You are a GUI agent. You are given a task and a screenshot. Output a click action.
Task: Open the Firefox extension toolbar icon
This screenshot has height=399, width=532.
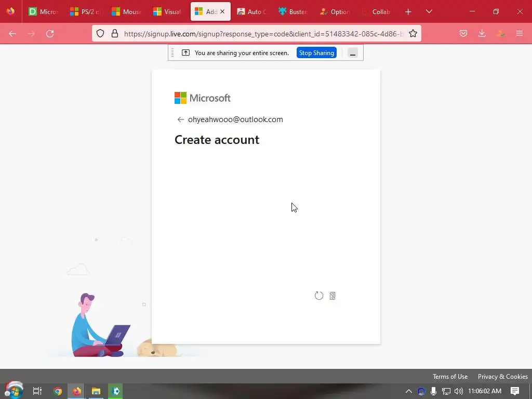[500, 33]
